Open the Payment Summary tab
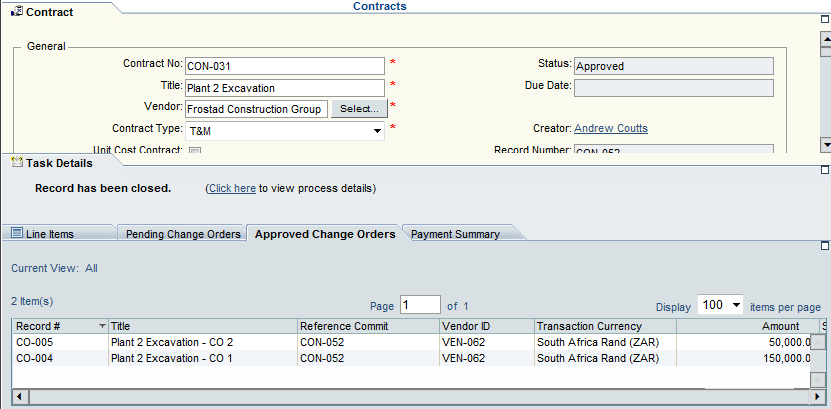The height and width of the screenshot is (409, 831). coord(455,234)
